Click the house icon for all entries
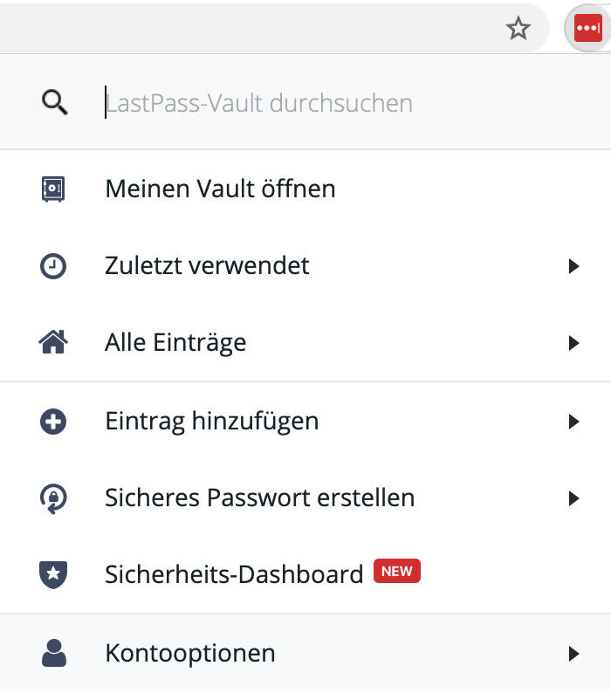Viewport: 611px width, 700px height. (53, 342)
